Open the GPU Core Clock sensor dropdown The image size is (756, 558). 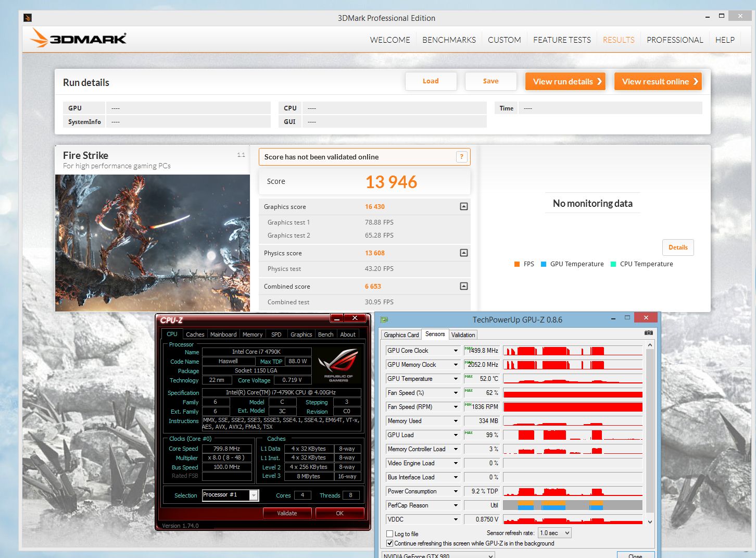pos(456,351)
